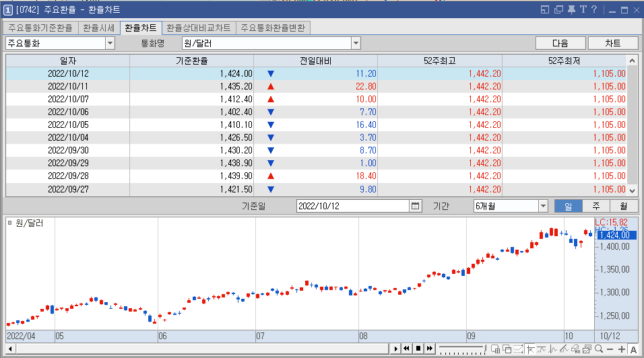Click the overlapping windows icon on chart toolbar
The image size is (644, 358).
point(507,349)
